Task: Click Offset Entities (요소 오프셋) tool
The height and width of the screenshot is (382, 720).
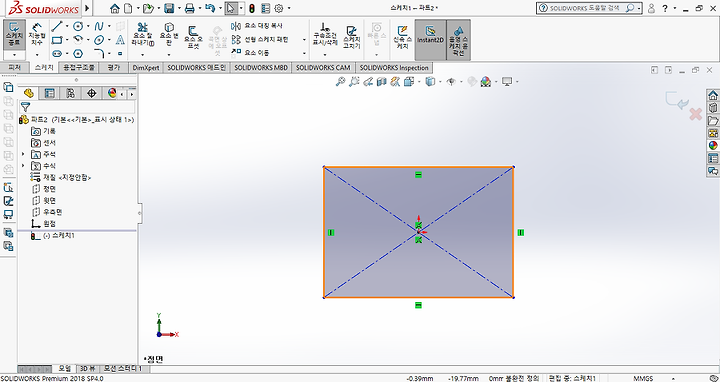Action: pyautogui.click(x=194, y=37)
